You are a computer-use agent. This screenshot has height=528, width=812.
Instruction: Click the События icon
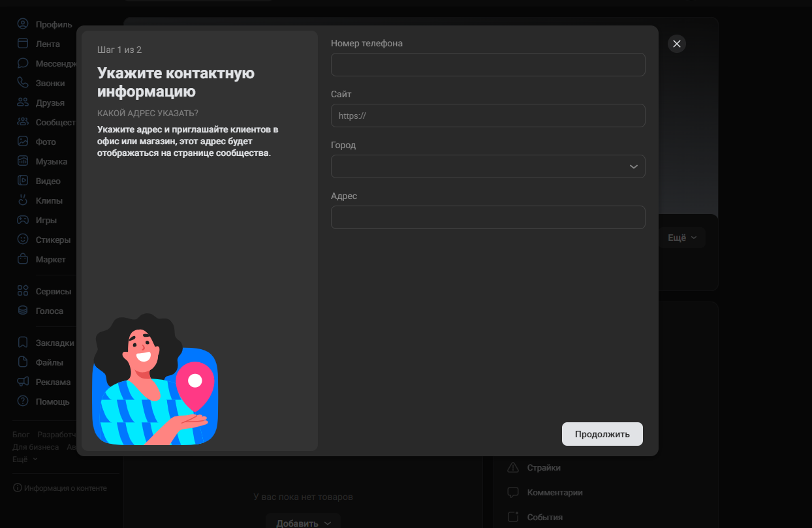click(513, 517)
